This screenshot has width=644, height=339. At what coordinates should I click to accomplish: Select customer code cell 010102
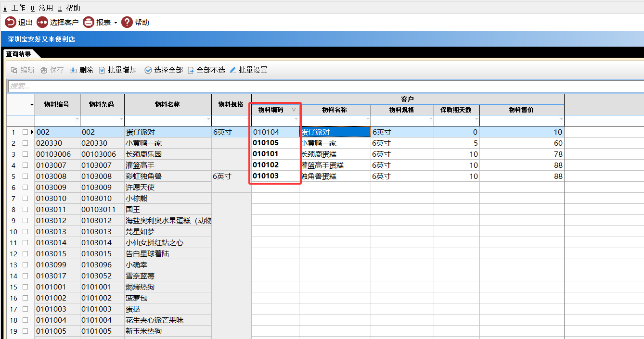(x=275, y=165)
